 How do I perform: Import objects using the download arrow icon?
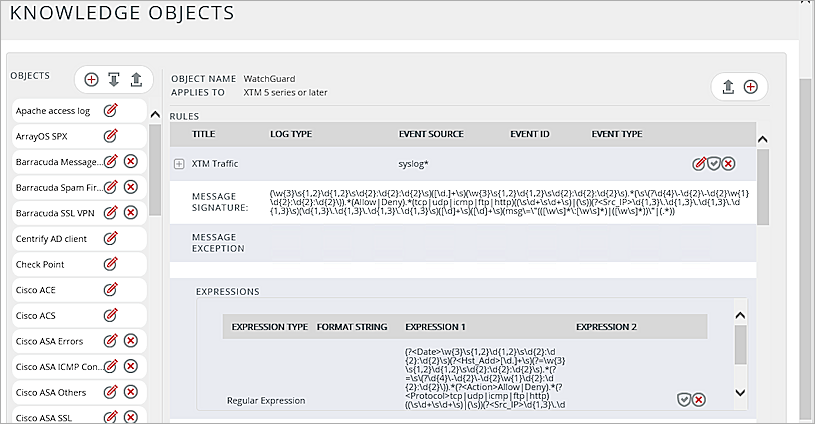114,80
